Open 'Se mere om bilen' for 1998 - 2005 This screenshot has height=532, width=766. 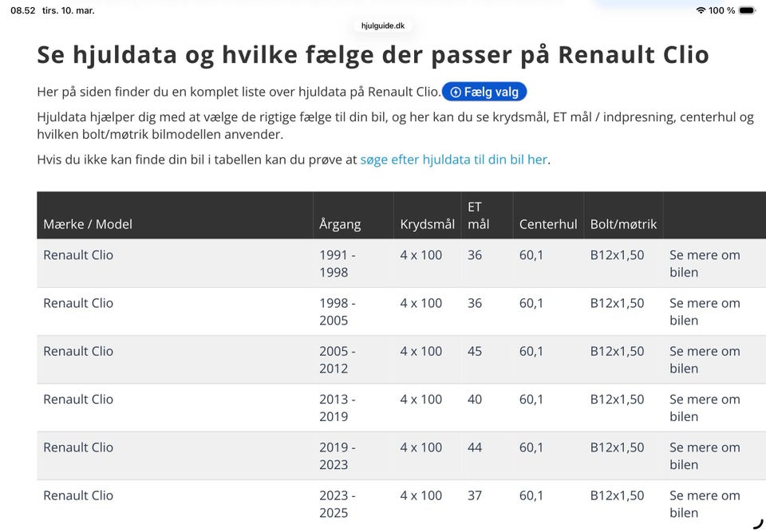(705, 311)
